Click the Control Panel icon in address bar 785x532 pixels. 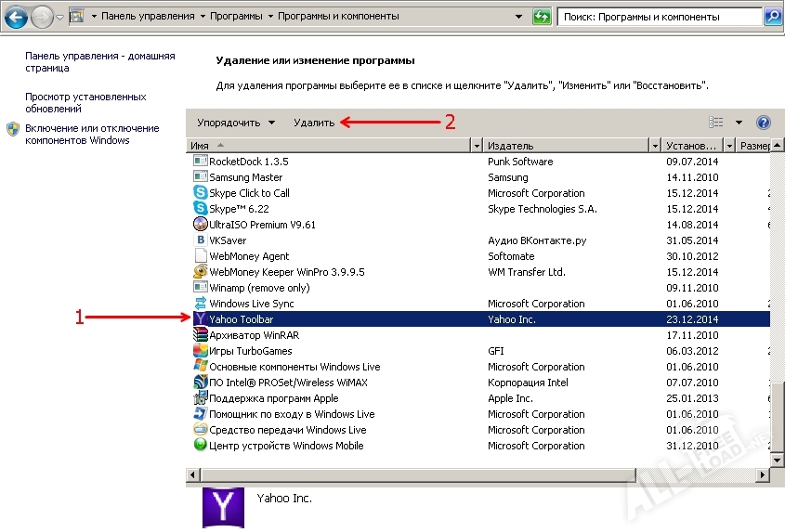pyautogui.click(x=76, y=16)
